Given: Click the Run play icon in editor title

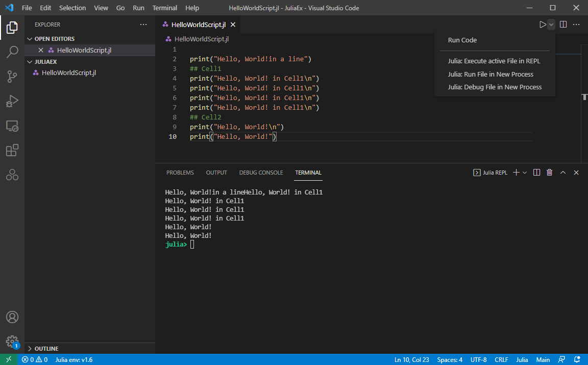Looking at the screenshot, I should coord(542,25).
